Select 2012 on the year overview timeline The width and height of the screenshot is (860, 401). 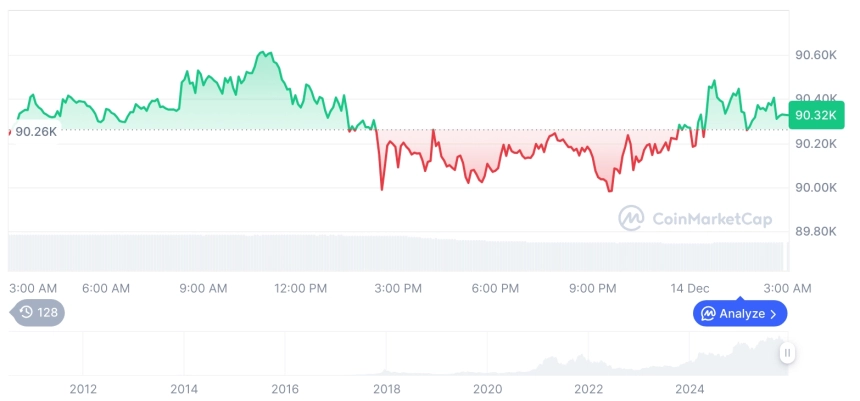pyautogui.click(x=83, y=389)
